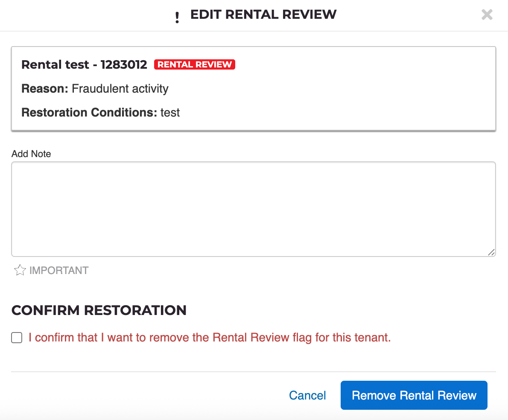Image resolution: width=508 pixels, height=420 pixels.
Task: Click the CONFIRM RESTORATION section heading
Action: (x=99, y=310)
